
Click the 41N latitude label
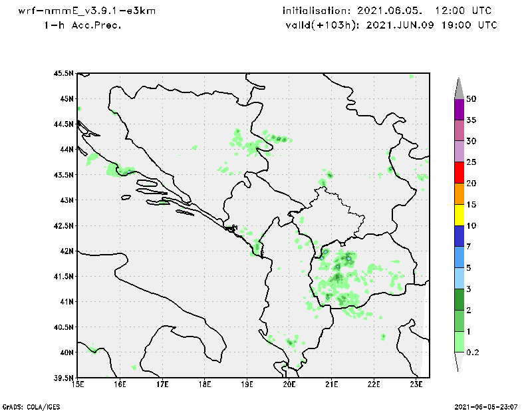(x=66, y=301)
